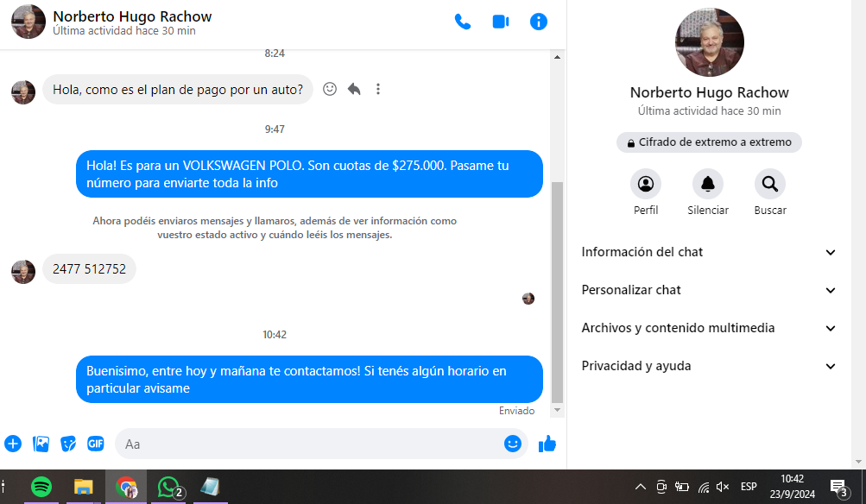Image resolution: width=866 pixels, height=504 pixels.
Task: Open the notepad-like app in taskbar
Action: [x=210, y=487]
